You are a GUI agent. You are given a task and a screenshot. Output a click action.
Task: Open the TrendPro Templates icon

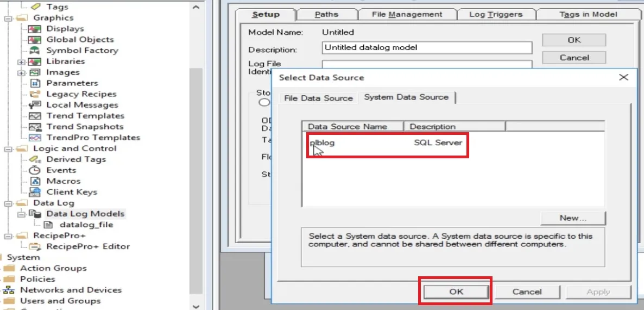click(35, 138)
